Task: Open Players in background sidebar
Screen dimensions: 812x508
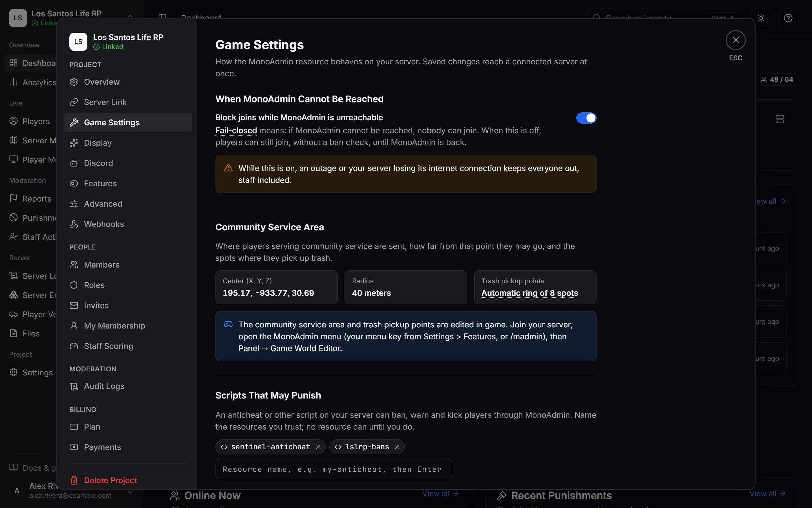Action: 30,121
